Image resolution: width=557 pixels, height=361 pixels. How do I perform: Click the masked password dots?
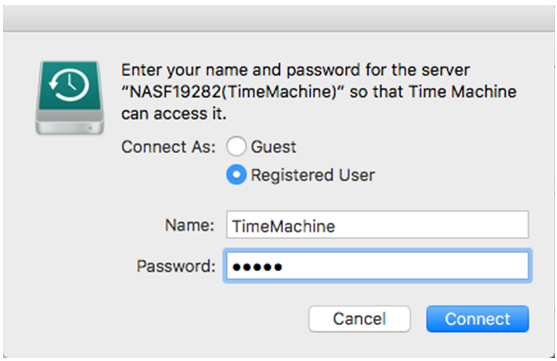[x=257, y=267]
